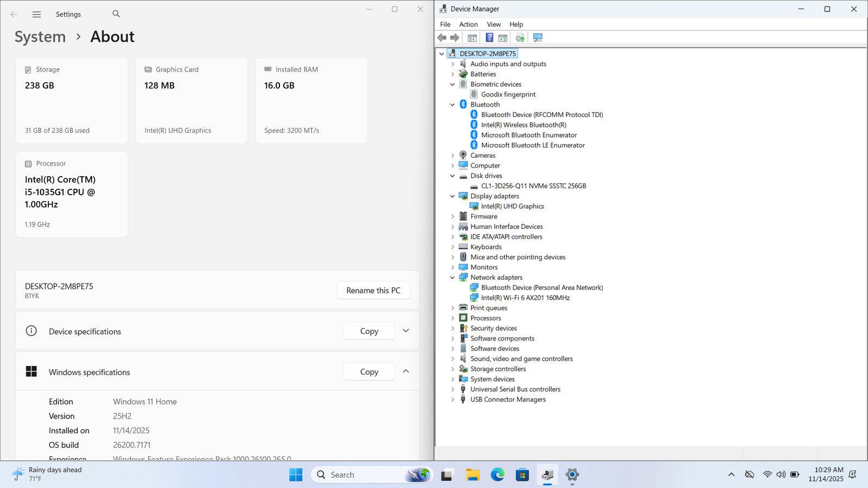Image resolution: width=868 pixels, height=488 pixels.
Task: Collapse the Windows specifications section chevron
Action: [x=406, y=371]
